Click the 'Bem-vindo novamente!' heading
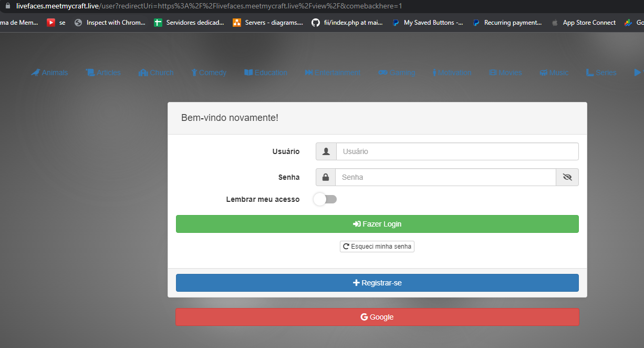The image size is (644, 348). coord(230,118)
